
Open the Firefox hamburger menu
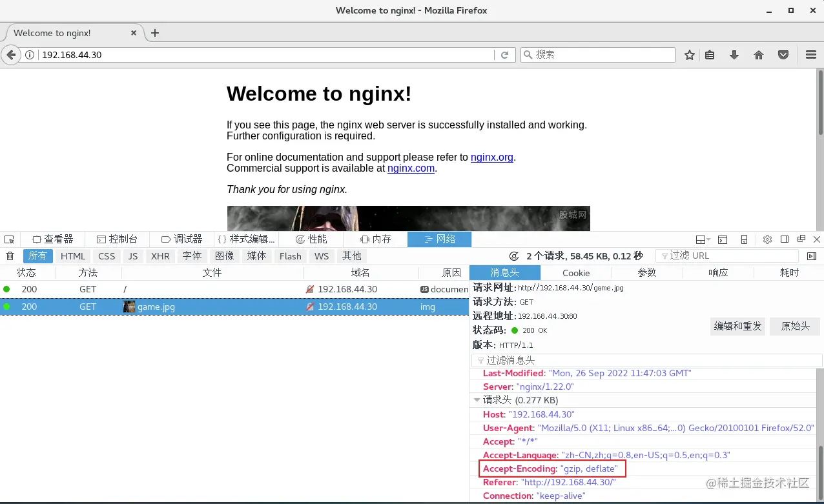pyautogui.click(x=811, y=55)
